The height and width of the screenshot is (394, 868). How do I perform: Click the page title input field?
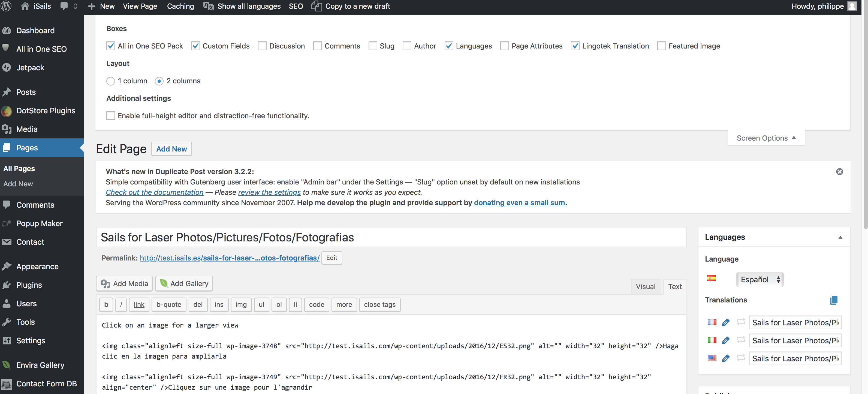pyautogui.click(x=391, y=237)
